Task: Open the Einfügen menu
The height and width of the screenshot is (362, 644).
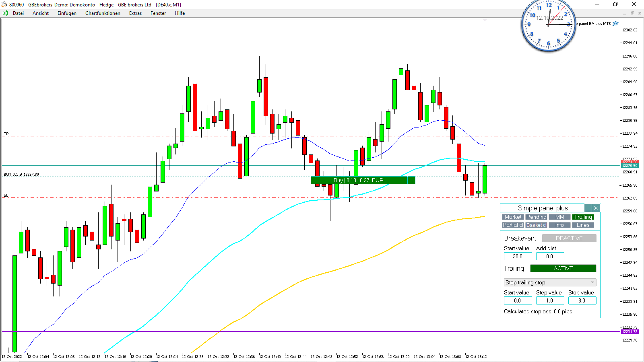Action: click(x=67, y=13)
